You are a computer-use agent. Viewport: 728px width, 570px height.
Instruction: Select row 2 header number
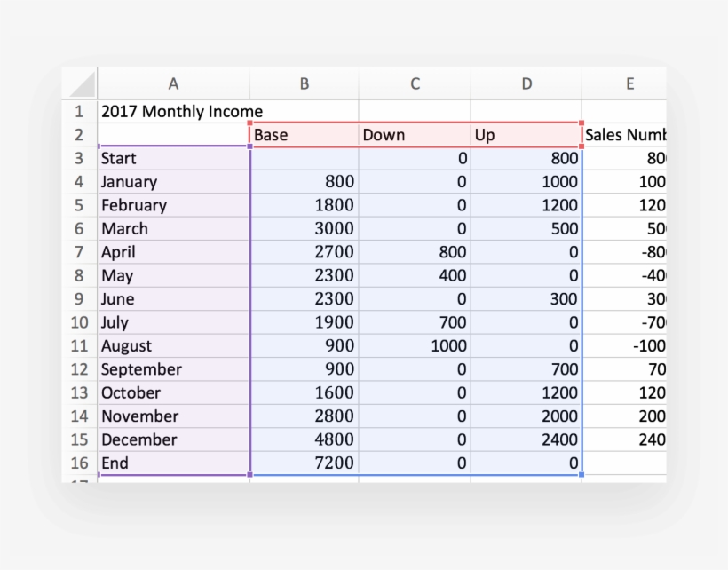click(x=79, y=135)
